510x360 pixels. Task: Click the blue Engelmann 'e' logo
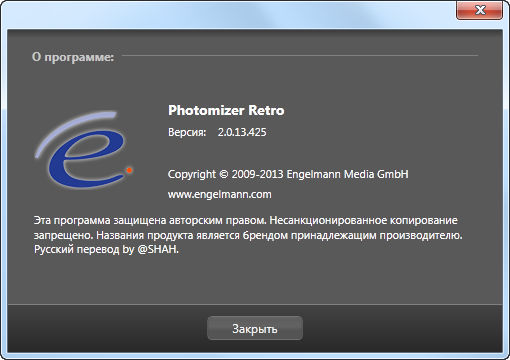(x=84, y=150)
